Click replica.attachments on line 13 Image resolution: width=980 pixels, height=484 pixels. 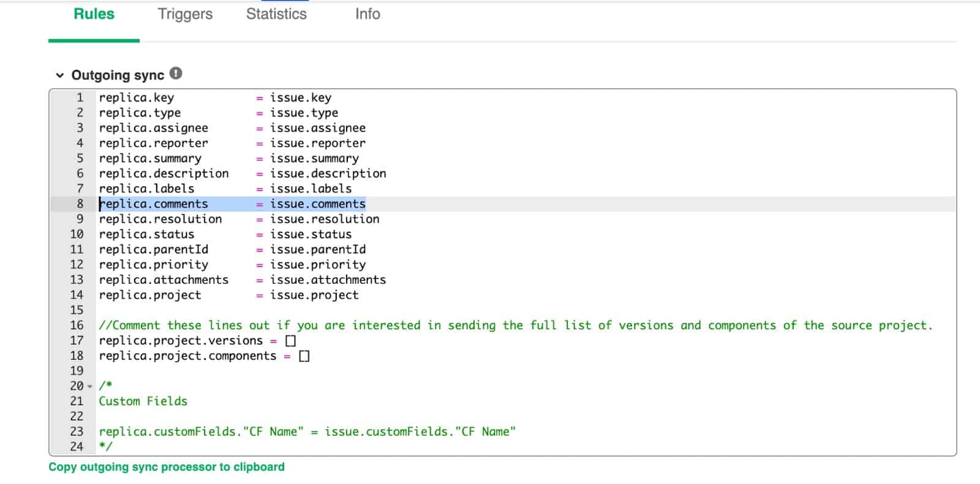(164, 280)
